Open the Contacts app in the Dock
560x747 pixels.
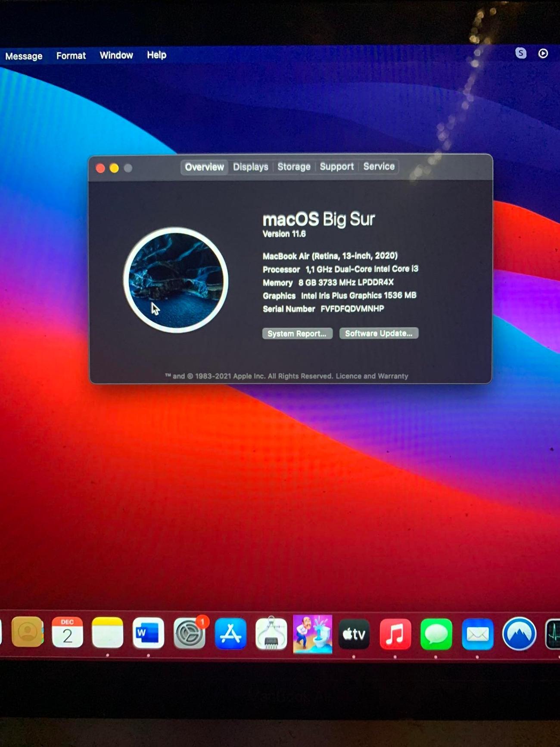28,632
